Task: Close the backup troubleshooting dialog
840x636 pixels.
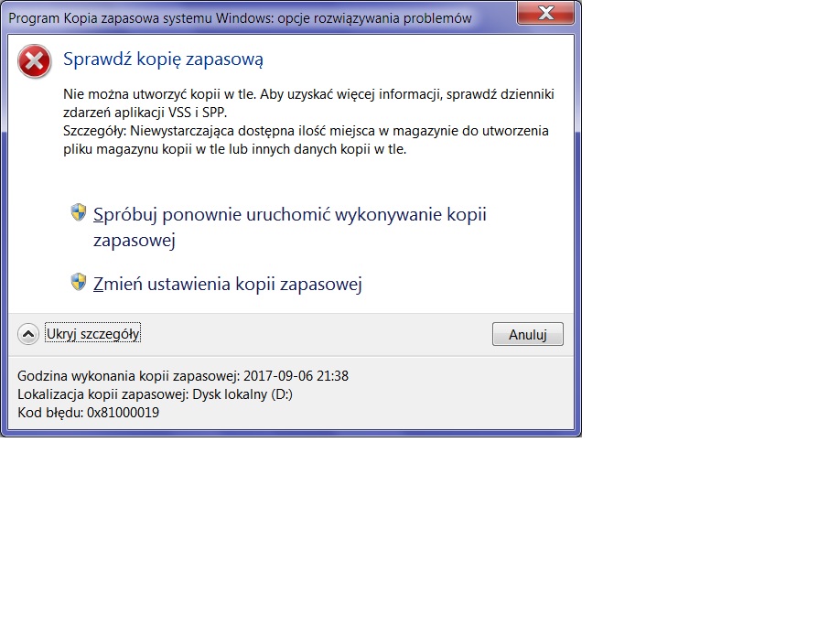Action: (545, 13)
